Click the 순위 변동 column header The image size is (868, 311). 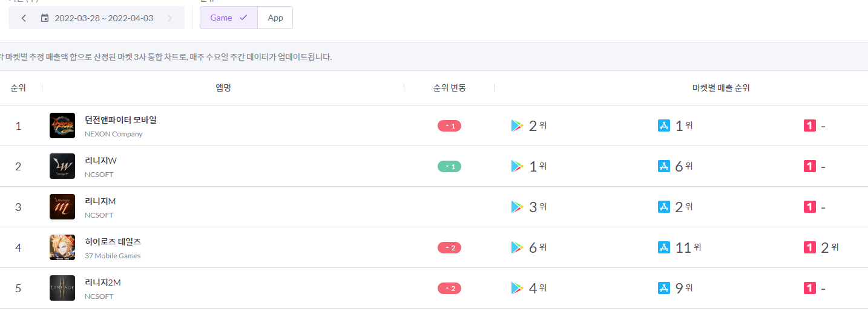point(449,88)
